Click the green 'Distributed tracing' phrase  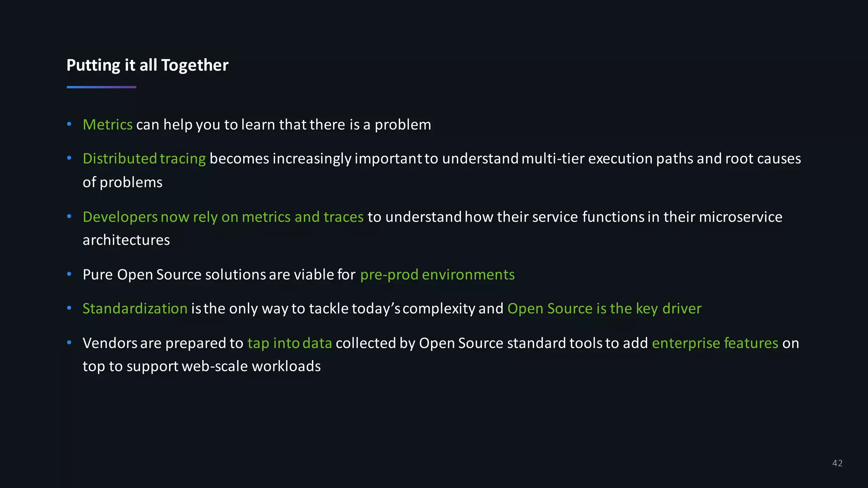click(x=144, y=158)
